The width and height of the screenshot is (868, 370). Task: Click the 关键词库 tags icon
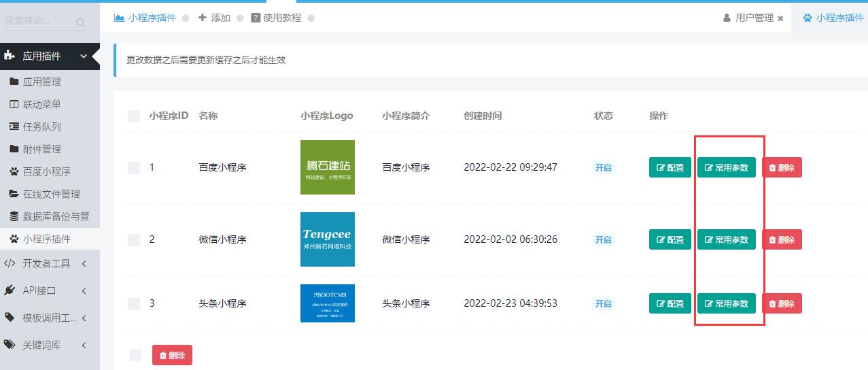tap(10, 345)
